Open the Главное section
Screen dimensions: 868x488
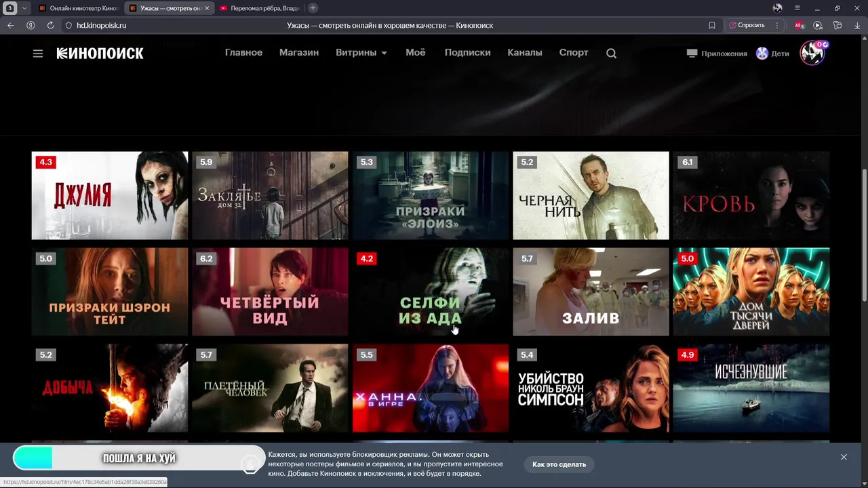[243, 53]
